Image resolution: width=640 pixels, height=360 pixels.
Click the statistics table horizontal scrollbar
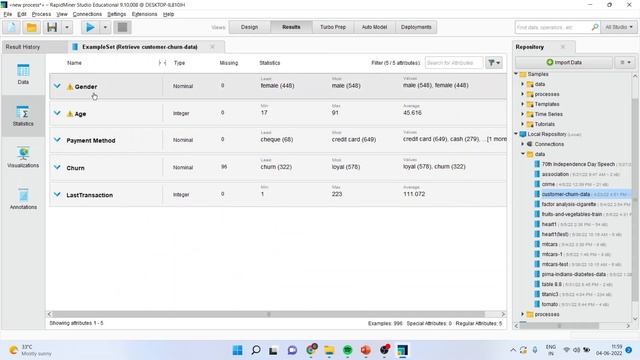tap(268, 314)
